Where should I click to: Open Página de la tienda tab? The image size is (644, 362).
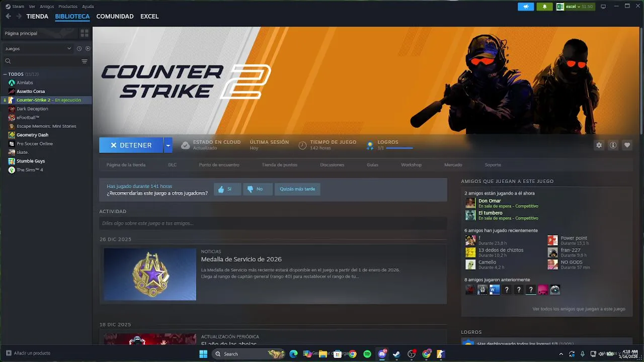[126, 165]
